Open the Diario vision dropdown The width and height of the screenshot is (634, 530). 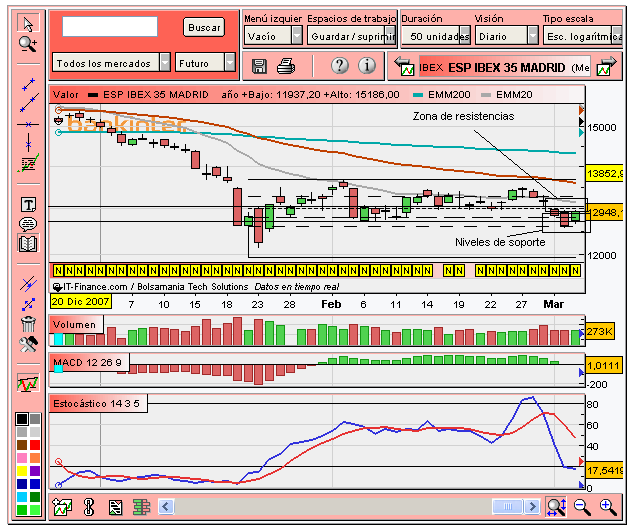pos(507,36)
